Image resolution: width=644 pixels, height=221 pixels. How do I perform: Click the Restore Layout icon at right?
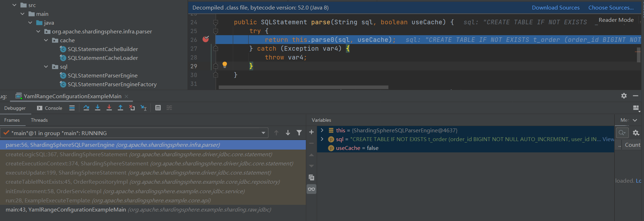[x=636, y=108]
